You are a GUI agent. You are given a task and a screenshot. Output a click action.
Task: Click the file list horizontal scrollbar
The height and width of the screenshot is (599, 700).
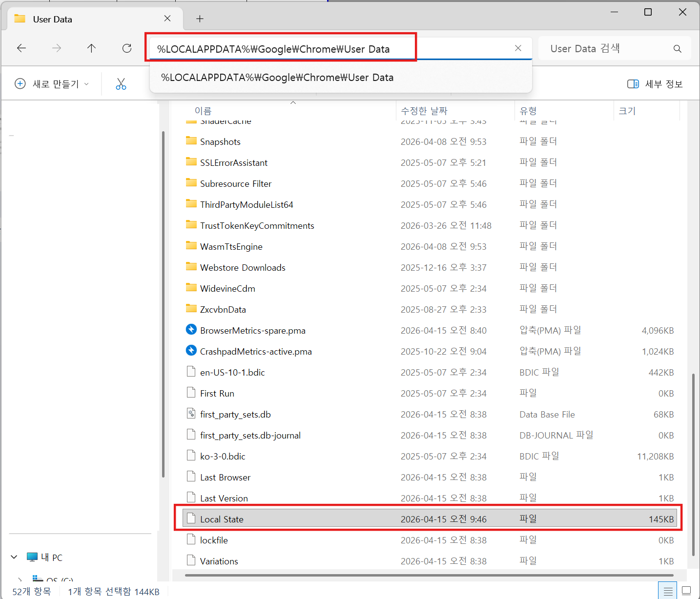(x=429, y=576)
